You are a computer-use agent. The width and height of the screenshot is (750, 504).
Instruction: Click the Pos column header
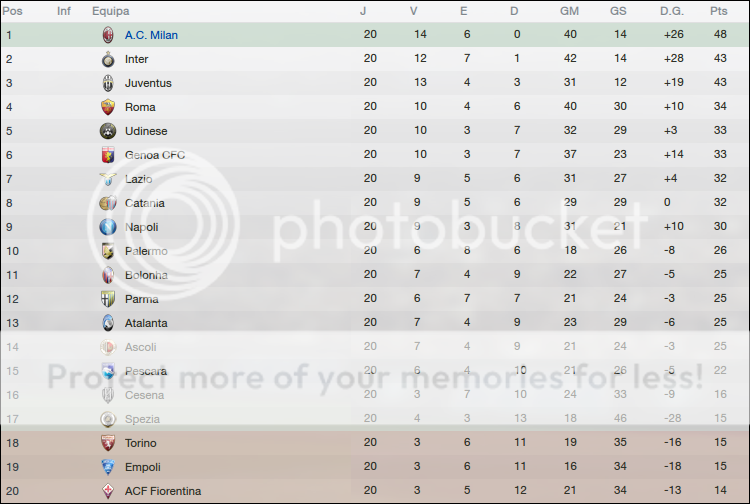tap(14, 11)
